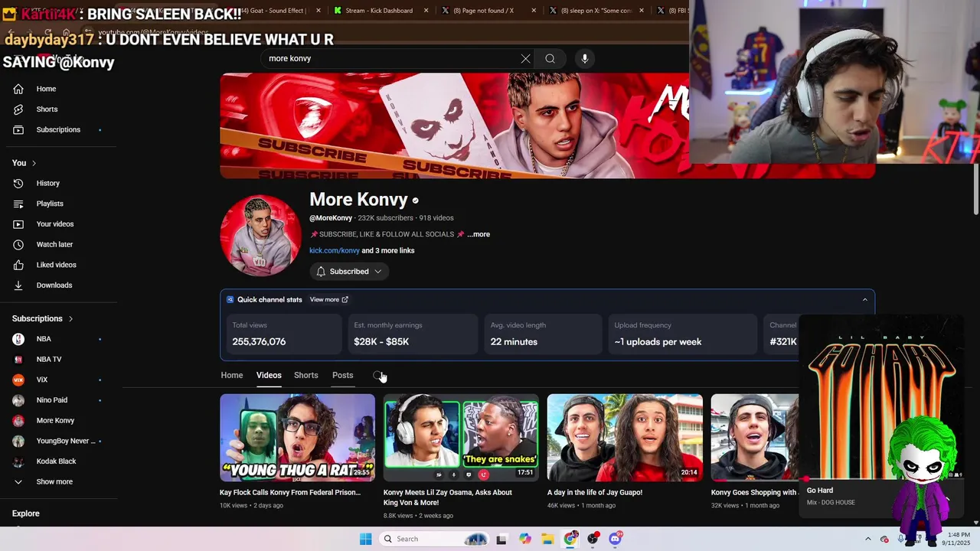Open the Kodak Black subscription channel
980x551 pixels.
pos(56,461)
